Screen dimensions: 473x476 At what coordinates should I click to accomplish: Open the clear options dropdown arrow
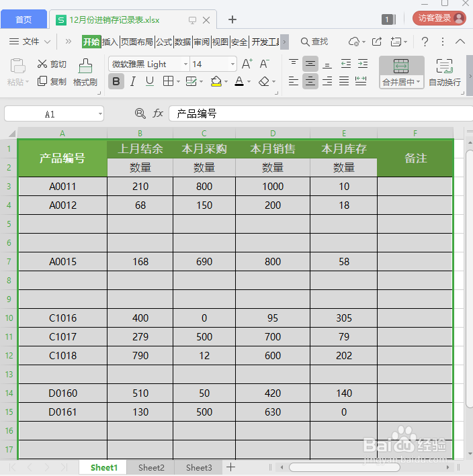273,81
